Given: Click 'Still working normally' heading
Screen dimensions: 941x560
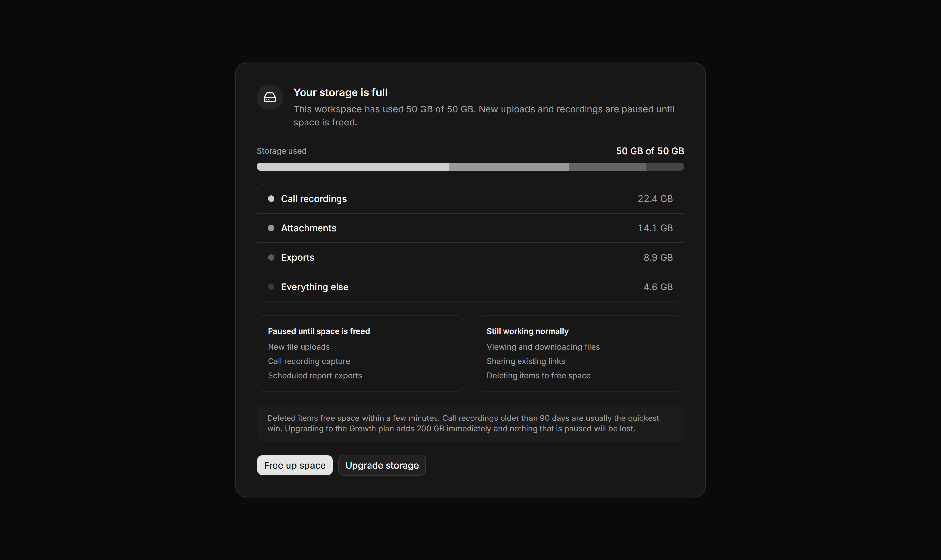Looking at the screenshot, I should click(527, 331).
